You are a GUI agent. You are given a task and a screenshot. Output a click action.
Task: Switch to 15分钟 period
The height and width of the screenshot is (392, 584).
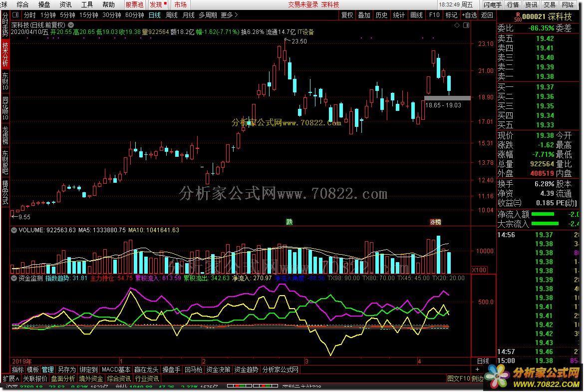click(x=89, y=15)
